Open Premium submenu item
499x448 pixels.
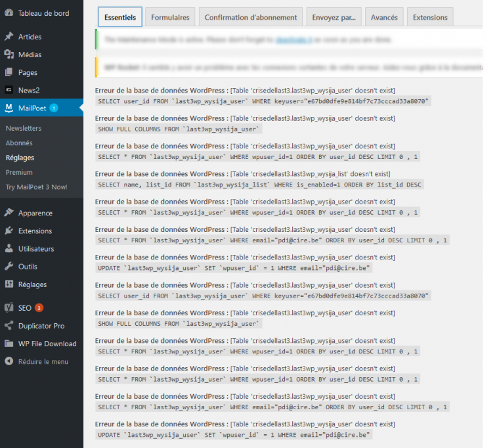[x=19, y=172]
